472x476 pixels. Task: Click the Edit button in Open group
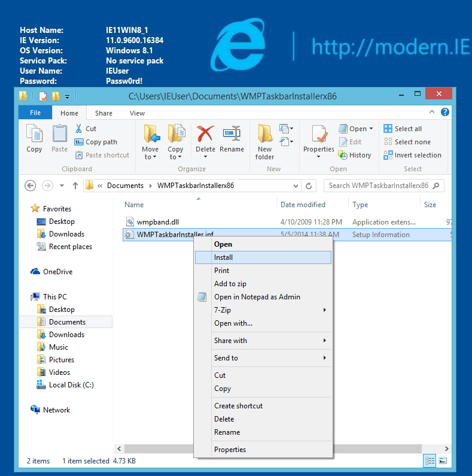tap(351, 142)
